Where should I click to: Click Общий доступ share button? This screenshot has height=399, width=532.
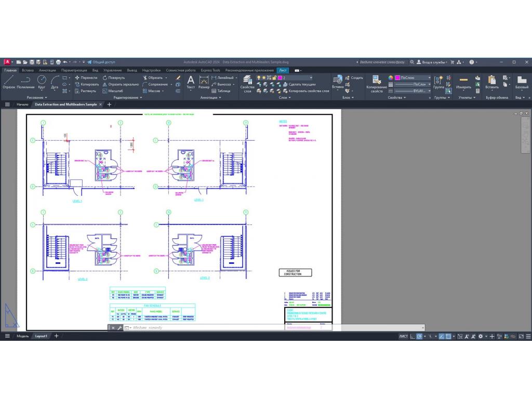tap(101, 62)
